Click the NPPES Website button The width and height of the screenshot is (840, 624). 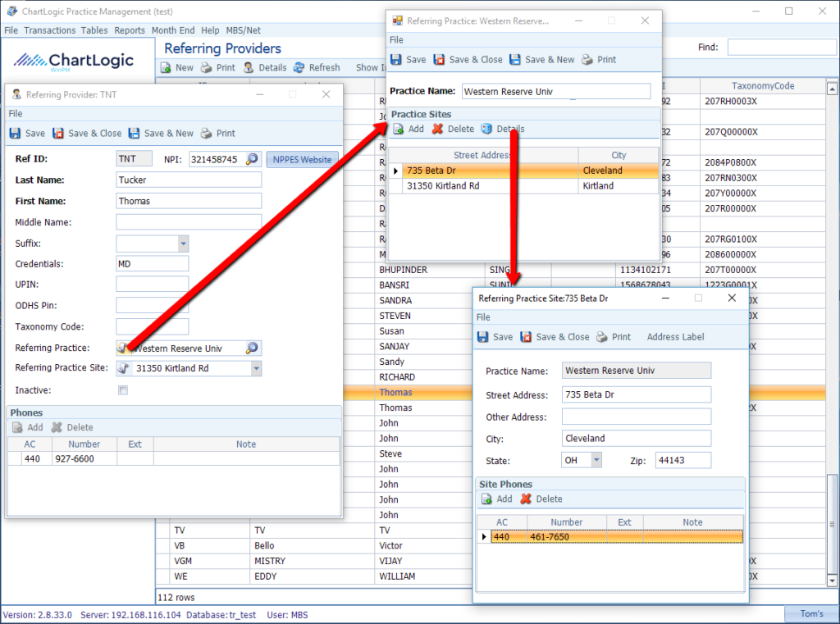(x=302, y=160)
